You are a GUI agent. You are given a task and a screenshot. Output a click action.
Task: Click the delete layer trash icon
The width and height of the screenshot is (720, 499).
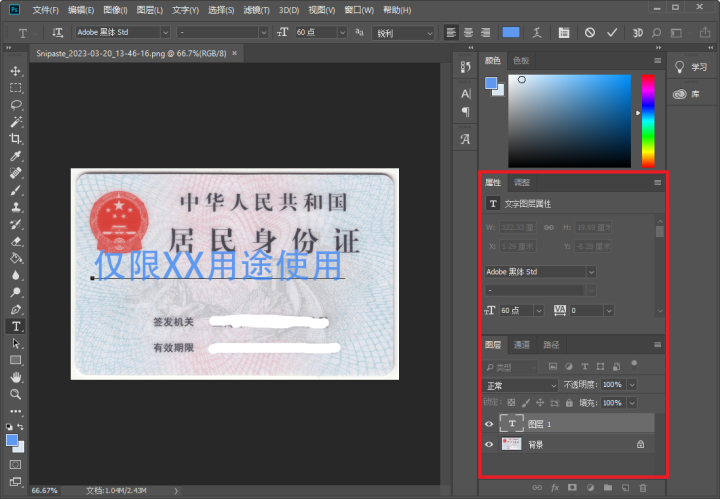tap(644, 488)
